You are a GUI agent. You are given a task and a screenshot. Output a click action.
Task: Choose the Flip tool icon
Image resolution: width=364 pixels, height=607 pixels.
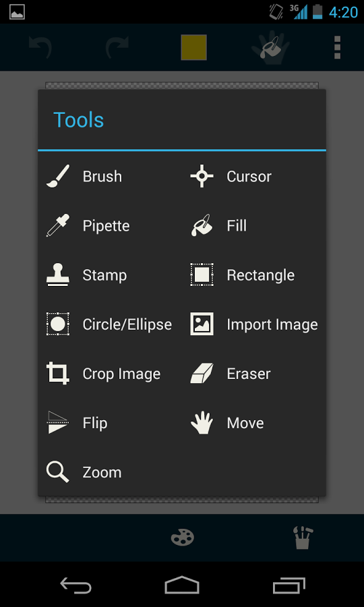(58, 423)
